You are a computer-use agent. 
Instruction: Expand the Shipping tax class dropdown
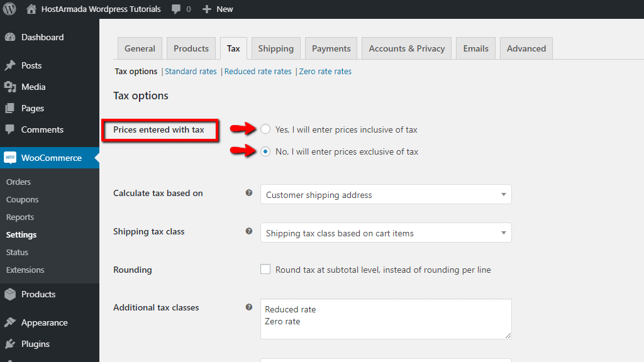(386, 233)
